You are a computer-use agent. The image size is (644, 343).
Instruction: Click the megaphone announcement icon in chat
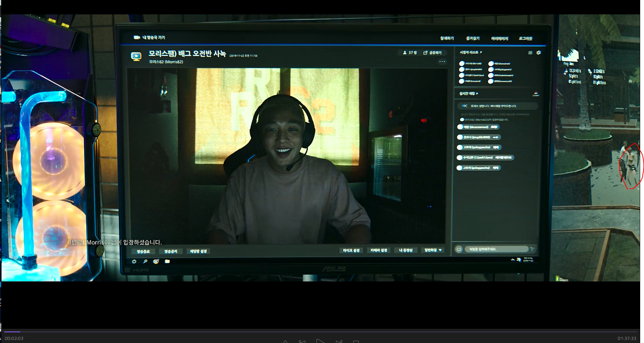tap(464, 106)
